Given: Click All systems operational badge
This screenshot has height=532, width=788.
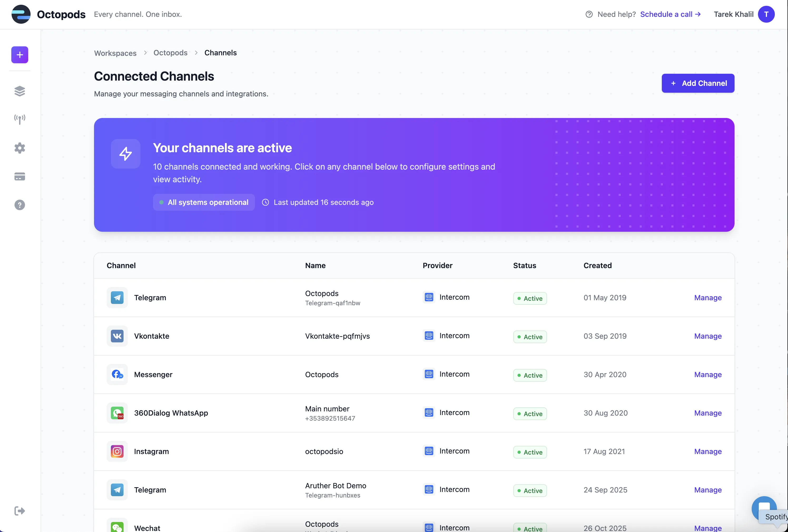Looking at the screenshot, I should pyautogui.click(x=204, y=203).
